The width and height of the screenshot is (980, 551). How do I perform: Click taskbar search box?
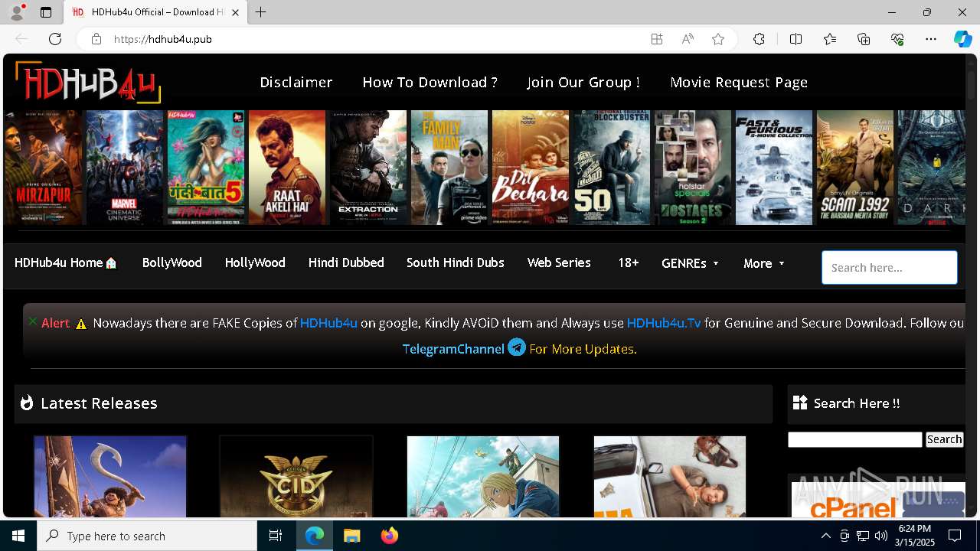(x=147, y=536)
